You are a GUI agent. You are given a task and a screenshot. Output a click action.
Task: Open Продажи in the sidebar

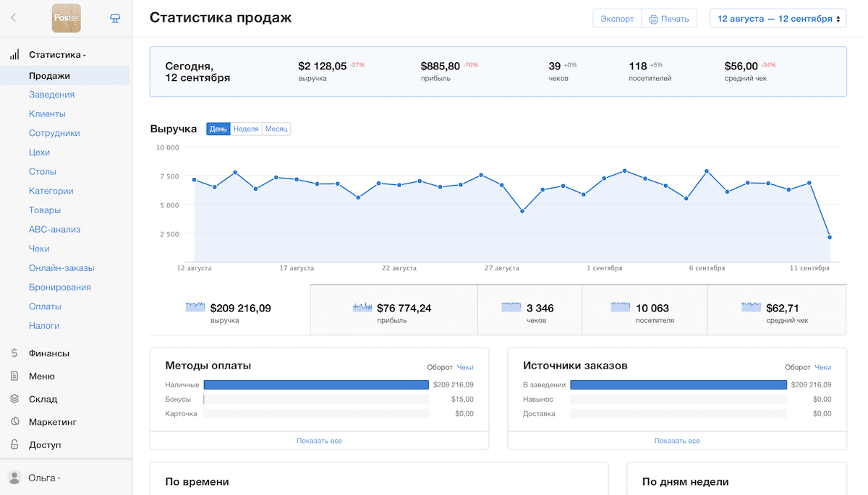(65, 75)
